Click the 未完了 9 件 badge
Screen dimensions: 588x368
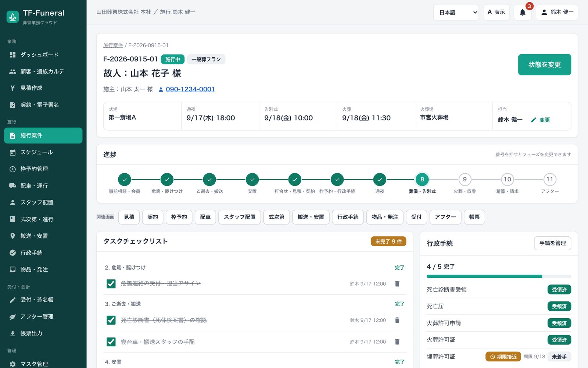point(388,241)
